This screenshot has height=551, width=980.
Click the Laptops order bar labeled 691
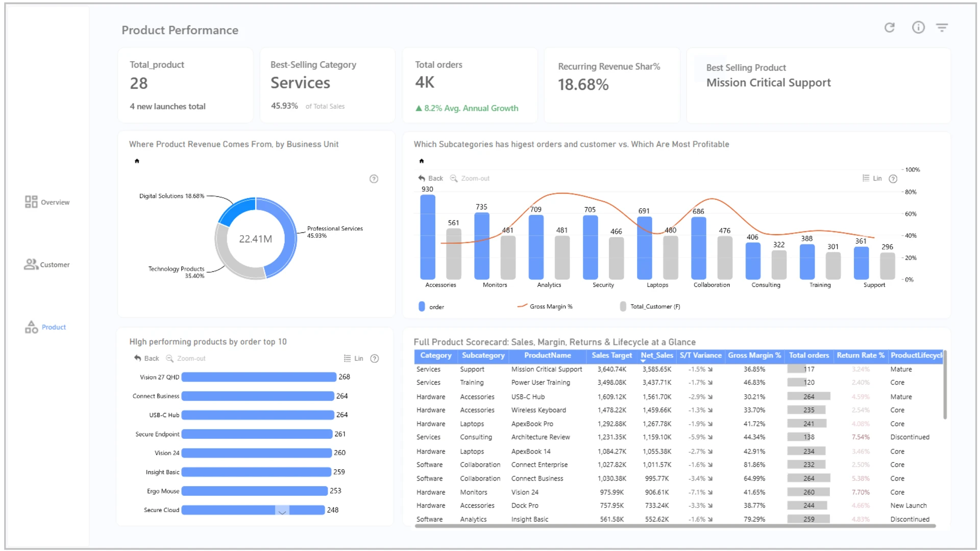[x=645, y=248]
